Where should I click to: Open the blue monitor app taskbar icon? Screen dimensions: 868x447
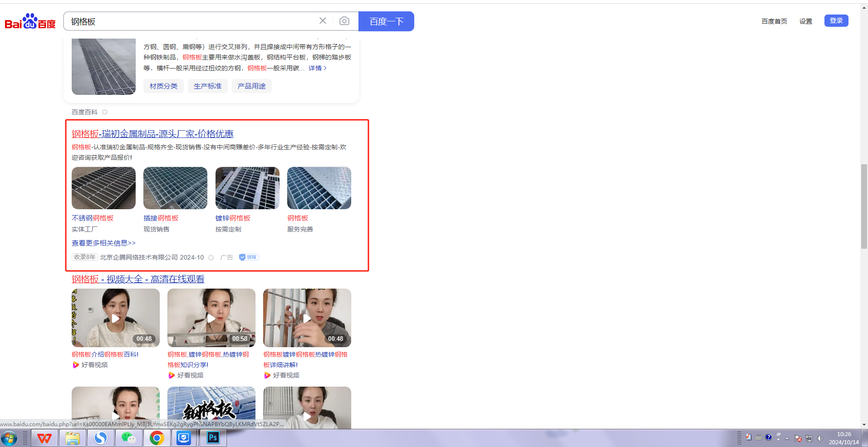[x=184, y=438]
